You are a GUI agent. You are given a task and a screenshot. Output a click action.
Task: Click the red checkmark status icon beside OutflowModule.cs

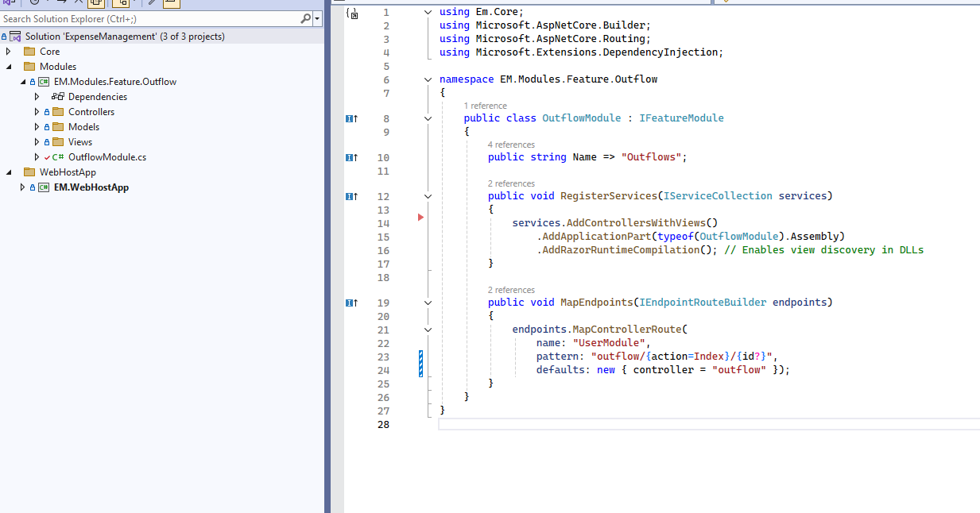(47, 157)
